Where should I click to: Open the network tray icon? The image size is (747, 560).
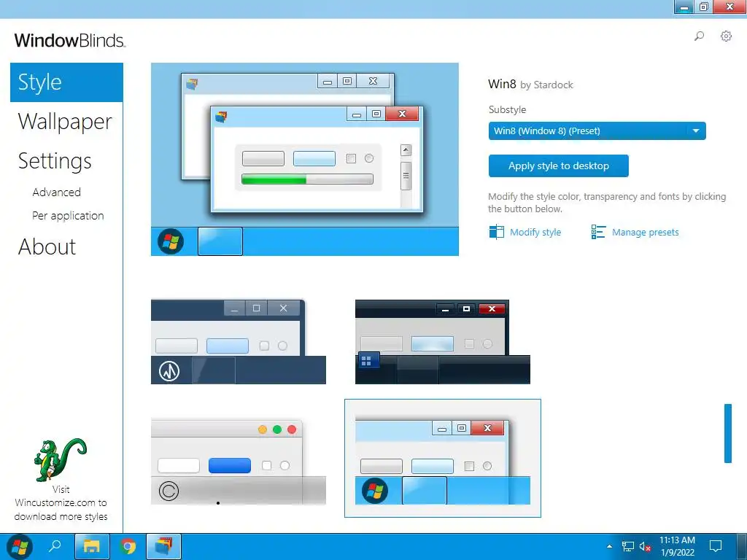tap(628, 546)
